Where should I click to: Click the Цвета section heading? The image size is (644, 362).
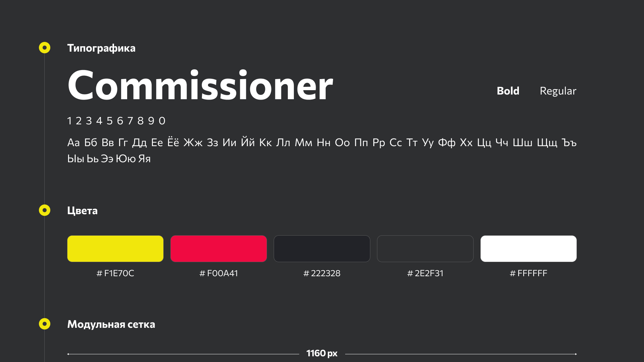(83, 211)
